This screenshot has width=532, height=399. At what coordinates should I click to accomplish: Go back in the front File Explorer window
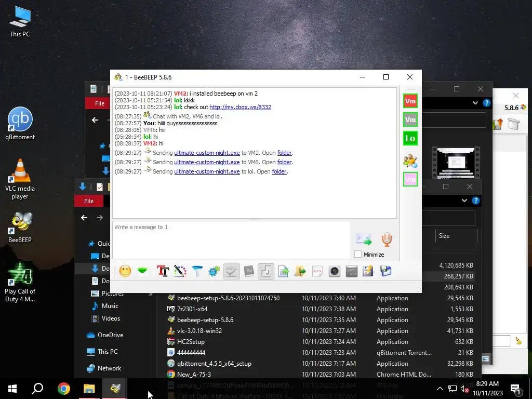(84, 218)
